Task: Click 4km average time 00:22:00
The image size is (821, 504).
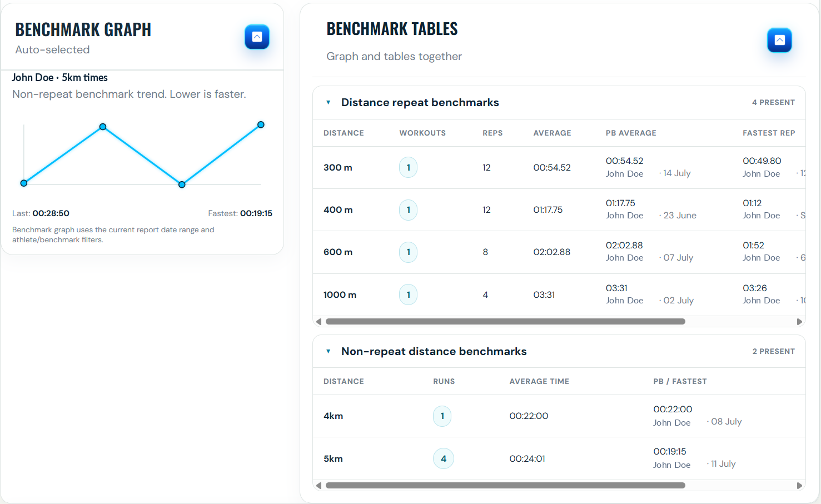Action: click(529, 416)
